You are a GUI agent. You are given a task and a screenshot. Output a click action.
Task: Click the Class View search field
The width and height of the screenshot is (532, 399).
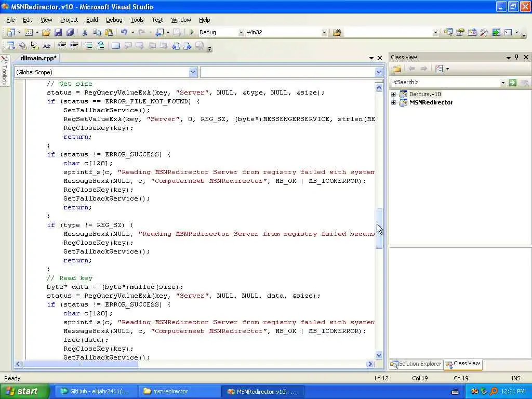pyautogui.click(x=445, y=83)
